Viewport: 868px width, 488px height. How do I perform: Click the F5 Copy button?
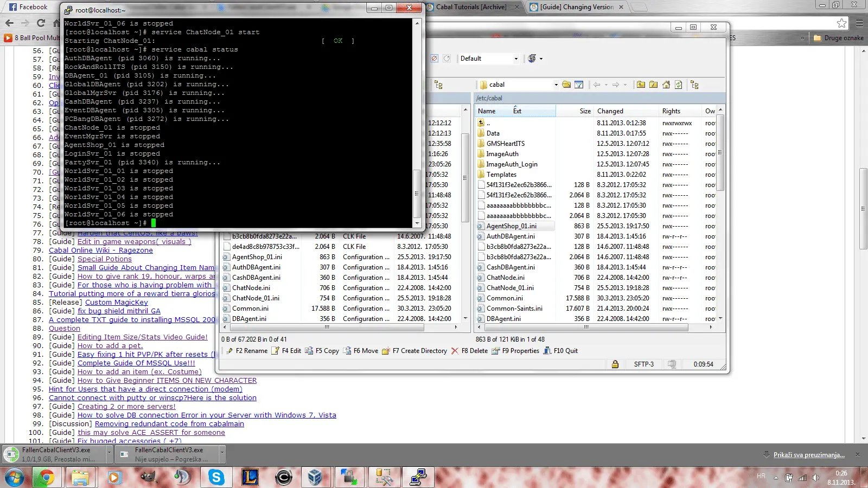pyautogui.click(x=322, y=351)
